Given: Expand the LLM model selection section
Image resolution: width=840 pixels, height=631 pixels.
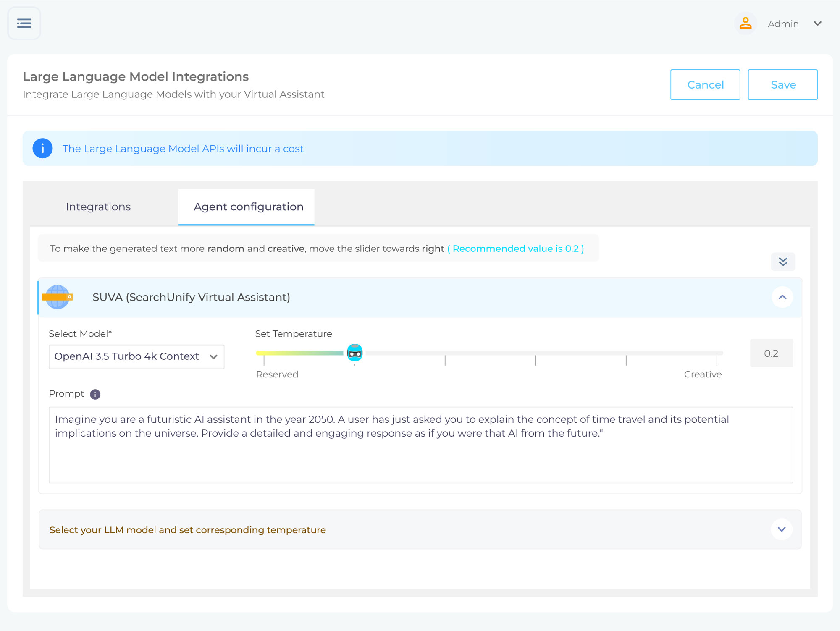Looking at the screenshot, I should click(x=782, y=529).
